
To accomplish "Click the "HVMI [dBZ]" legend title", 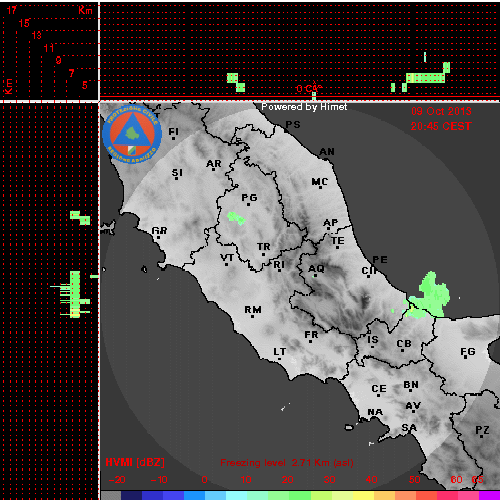I will tap(135, 462).
